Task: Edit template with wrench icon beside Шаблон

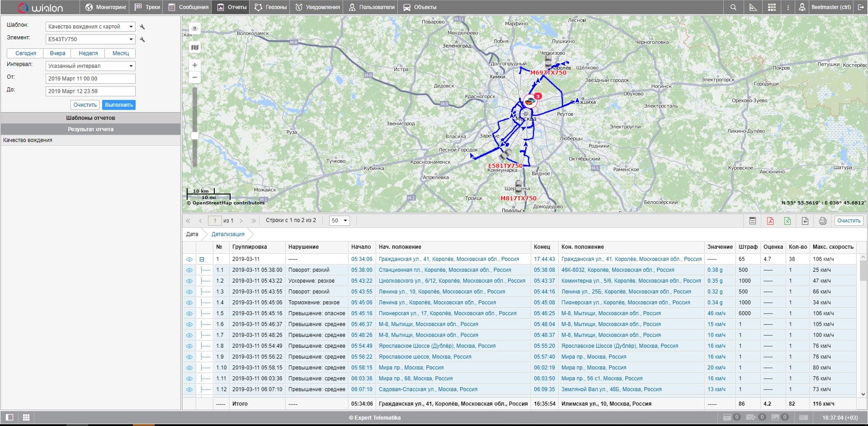Action: [x=142, y=27]
